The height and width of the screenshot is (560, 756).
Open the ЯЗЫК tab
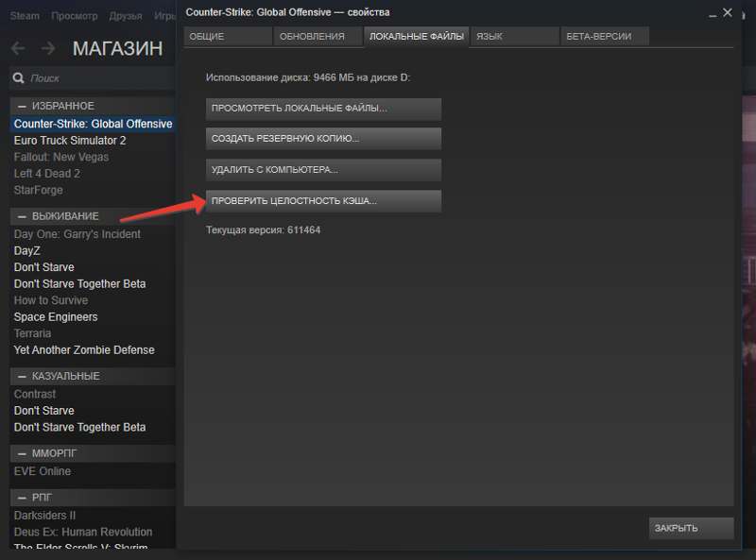[x=514, y=36]
